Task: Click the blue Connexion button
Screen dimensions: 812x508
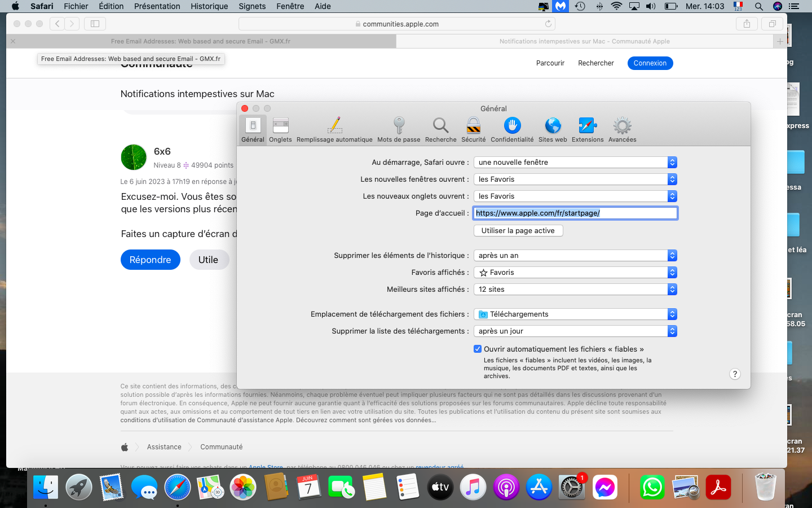Action: click(x=650, y=63)
